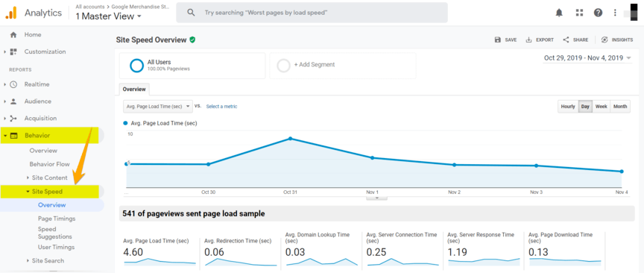Click the Acquisition branching icon

click(x=13, y=119)
